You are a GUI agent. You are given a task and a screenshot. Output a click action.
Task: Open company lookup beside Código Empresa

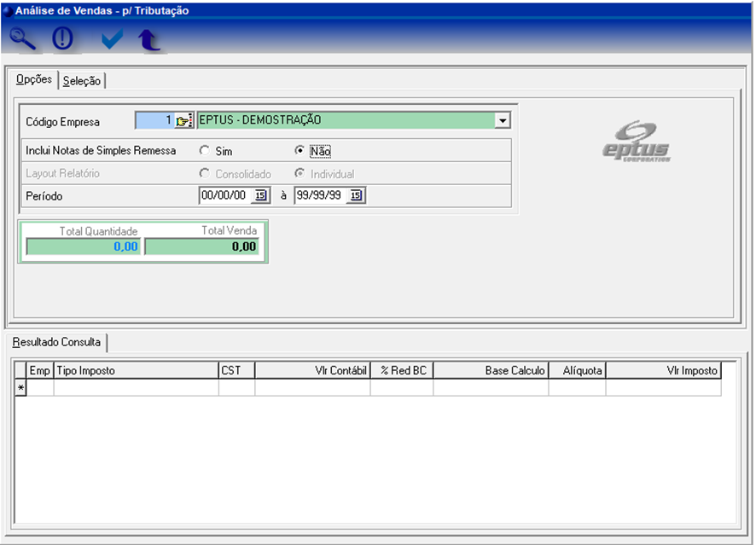[x=183, y=121]
